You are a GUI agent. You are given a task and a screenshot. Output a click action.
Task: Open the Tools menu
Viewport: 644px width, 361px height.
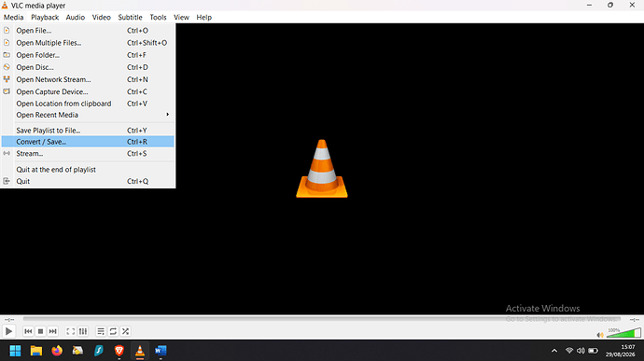tap(158, 17)
